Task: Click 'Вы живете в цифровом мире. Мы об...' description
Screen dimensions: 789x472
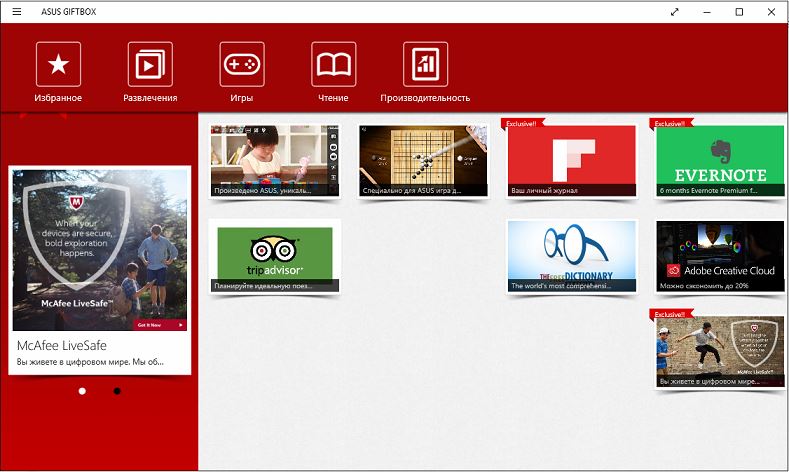Action: (x=90, y=362)
